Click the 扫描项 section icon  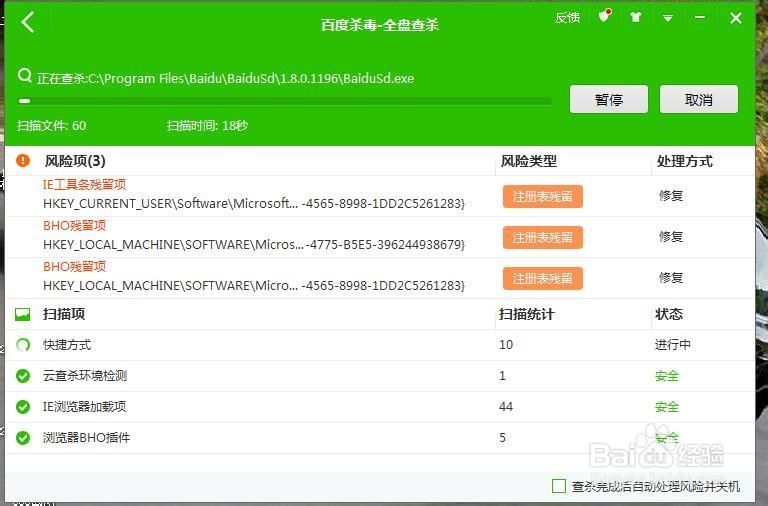[23, 314]
